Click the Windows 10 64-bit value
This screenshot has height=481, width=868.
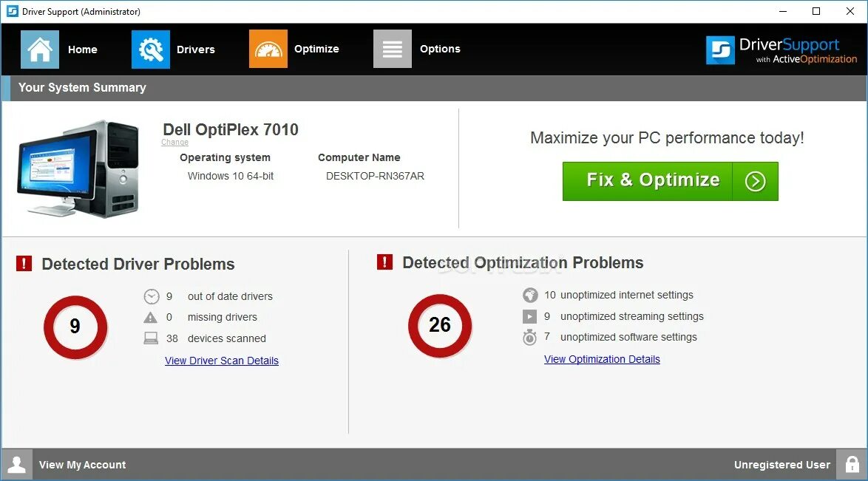[x=230, y=176]
